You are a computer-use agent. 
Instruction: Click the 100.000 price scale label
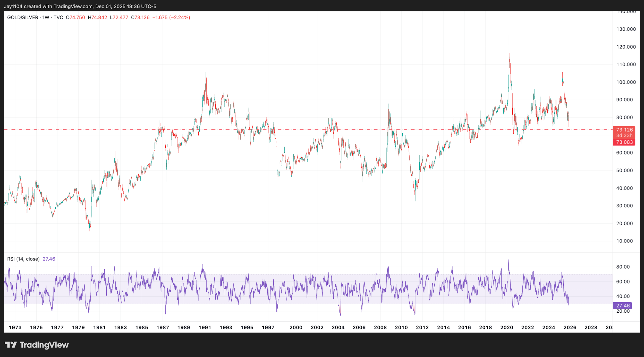coord(626,82)
